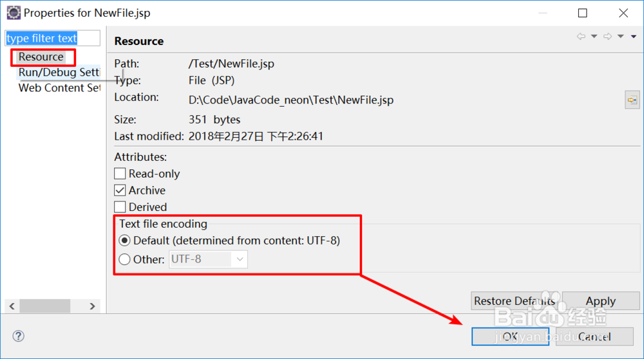Image resolution: width=644 pixels, height=359 pixels.
Task: Click the type filter text field
Action: click(x=53, y=38)
